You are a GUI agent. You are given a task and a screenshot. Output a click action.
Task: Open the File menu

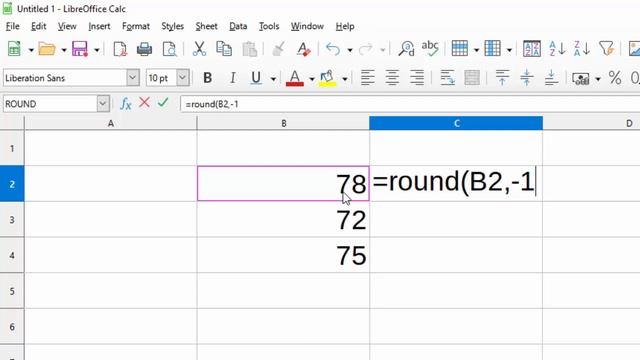(13, 26)
